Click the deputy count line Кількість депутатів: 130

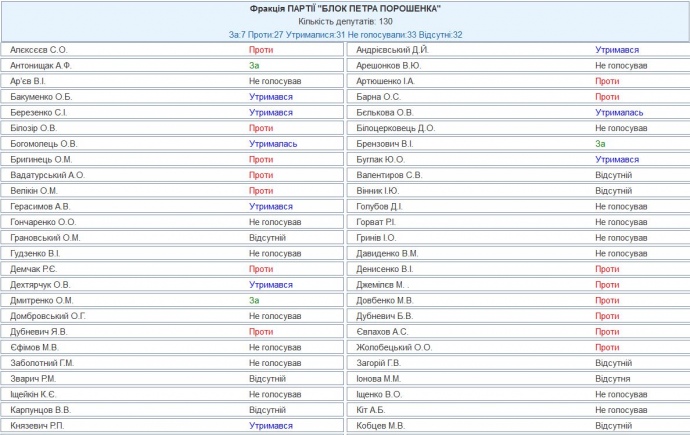click(x=345, y=20)
